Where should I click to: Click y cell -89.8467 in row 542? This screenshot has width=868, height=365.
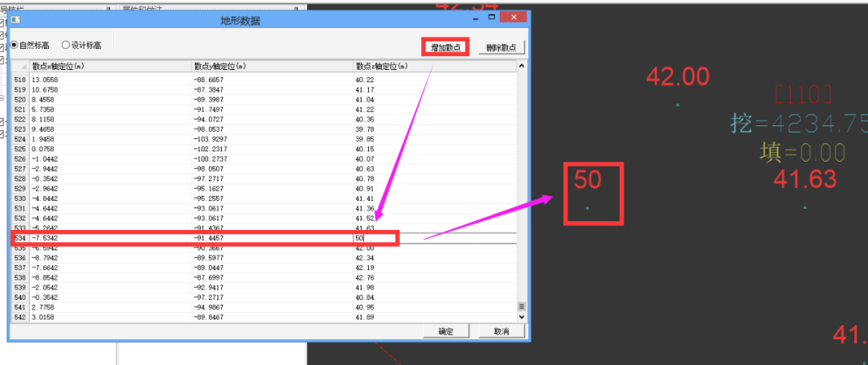pos(272,317)
